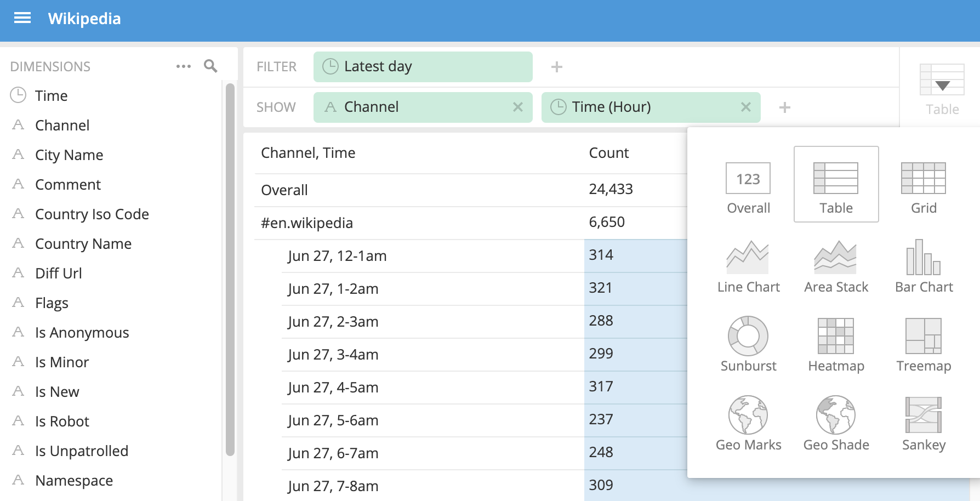Add a new split in Show row
Image resolution: width=980 pixels, height=501 pixels.
[x=784, y=107]
